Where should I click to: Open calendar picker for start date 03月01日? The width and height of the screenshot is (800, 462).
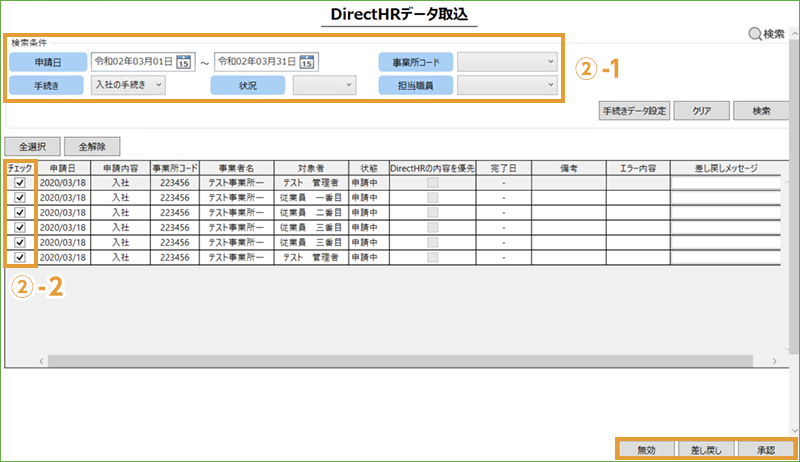click(x=183, y=62)
